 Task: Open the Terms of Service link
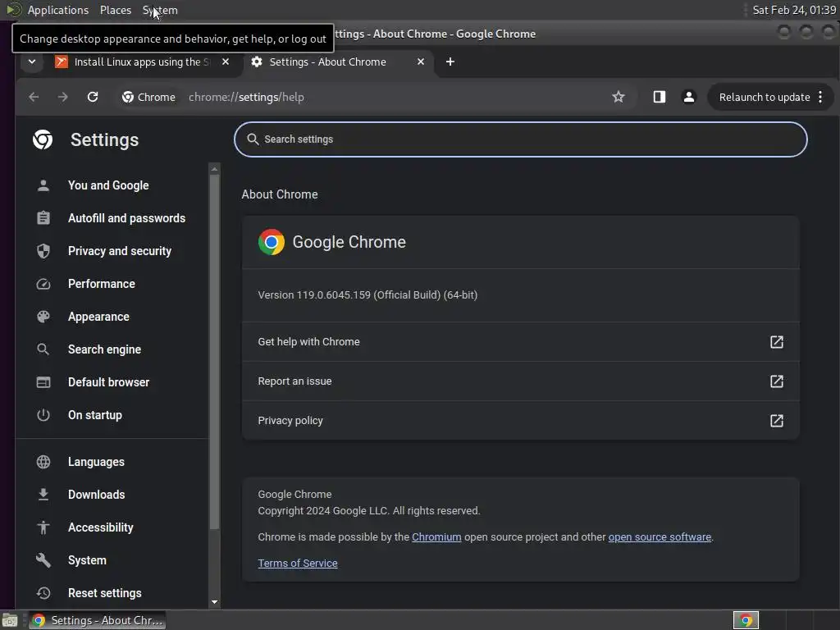(x=297, y=563)
